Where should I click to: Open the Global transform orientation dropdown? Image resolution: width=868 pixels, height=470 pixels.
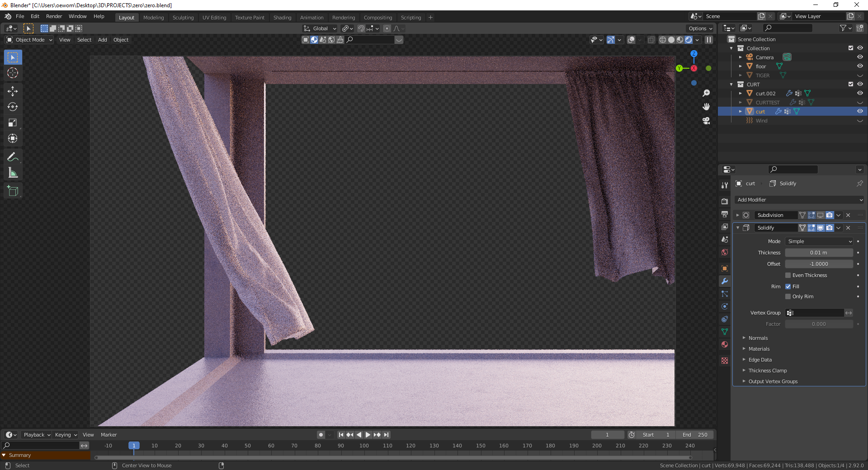(x=320, y=28)
